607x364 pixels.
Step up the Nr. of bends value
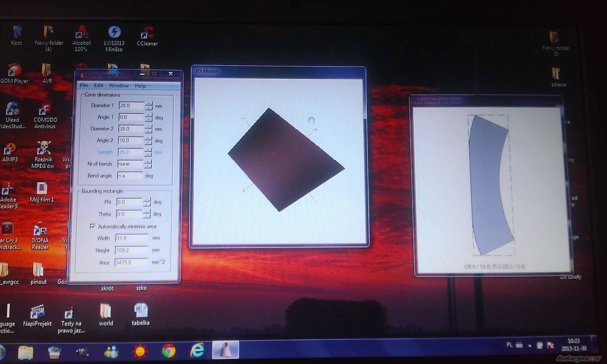point(148,161)
